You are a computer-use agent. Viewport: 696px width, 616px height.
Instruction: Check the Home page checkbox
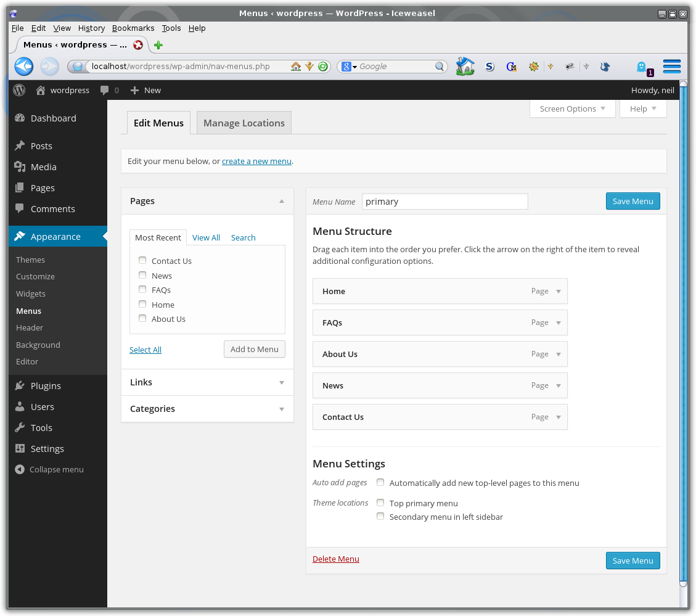142,304
